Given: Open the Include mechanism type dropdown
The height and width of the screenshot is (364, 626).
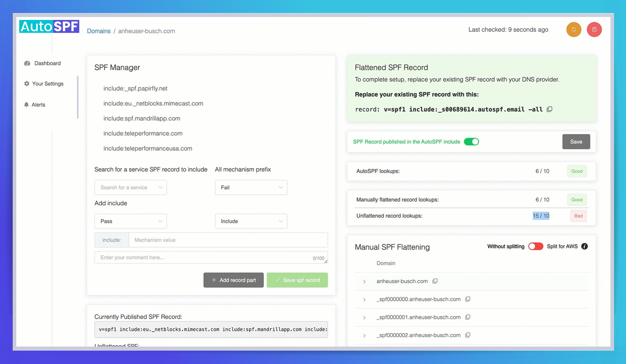Looking at the screenshot, I should click(x=251, y=221).
